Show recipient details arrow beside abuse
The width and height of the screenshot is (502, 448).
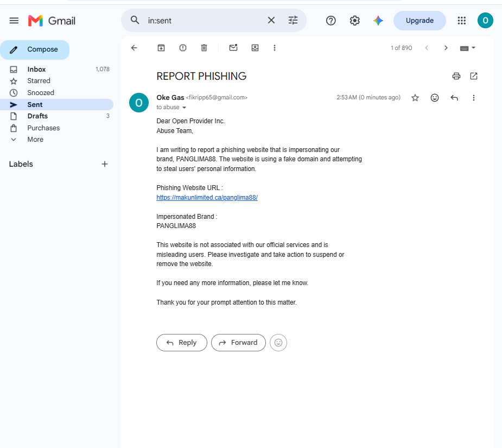click(x=184, y=108)
